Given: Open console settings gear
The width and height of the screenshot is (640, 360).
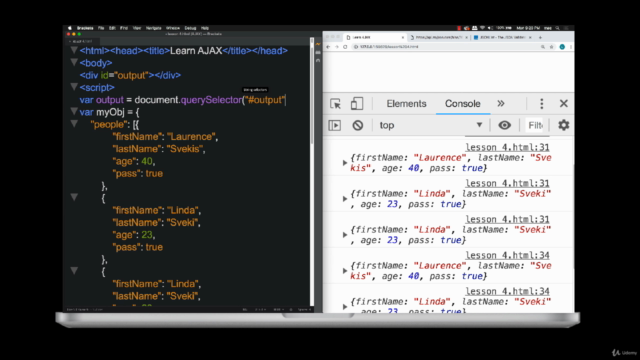Looking at the screenshot, I should coord(564,125).
